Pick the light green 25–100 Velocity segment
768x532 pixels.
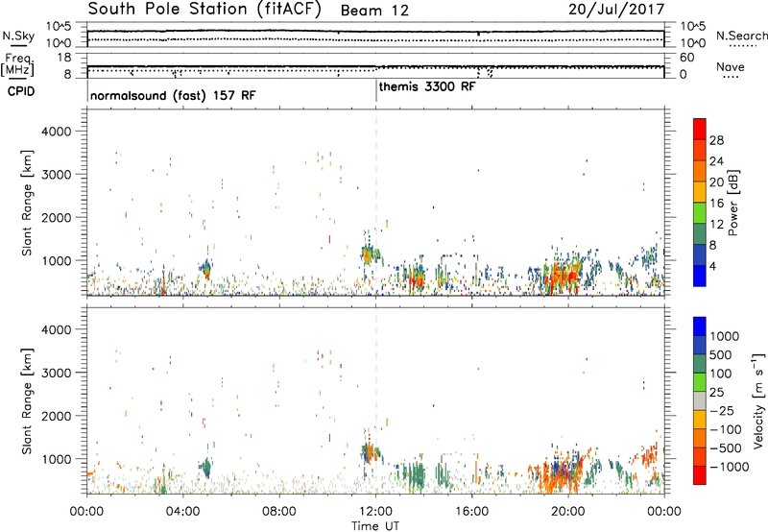[x=700, y=382]
